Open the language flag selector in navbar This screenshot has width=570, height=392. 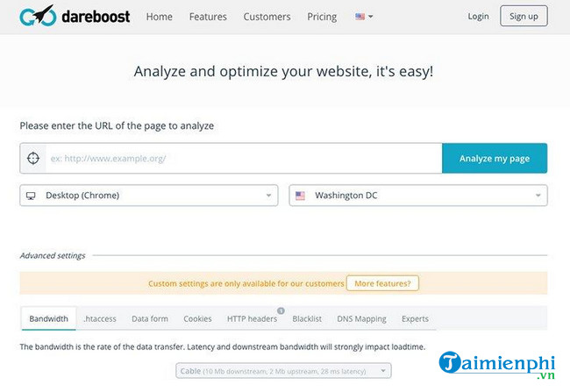[364, 17]
